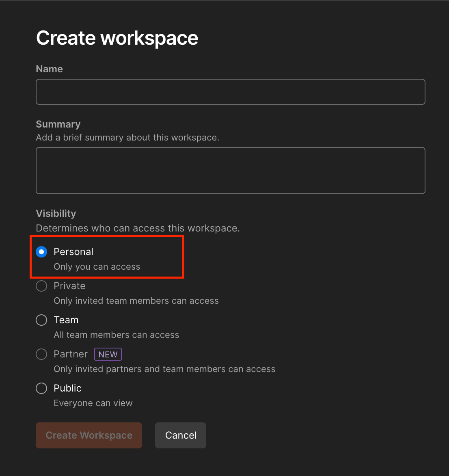
Task: Select the Personal radio button
Action: 41,252
